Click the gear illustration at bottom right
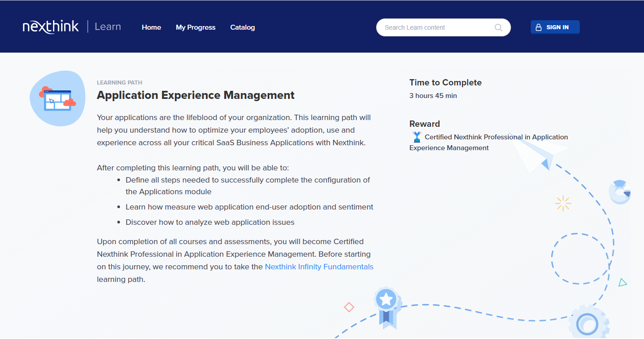This screenshot has width=644, height=339. pos(589,323)
